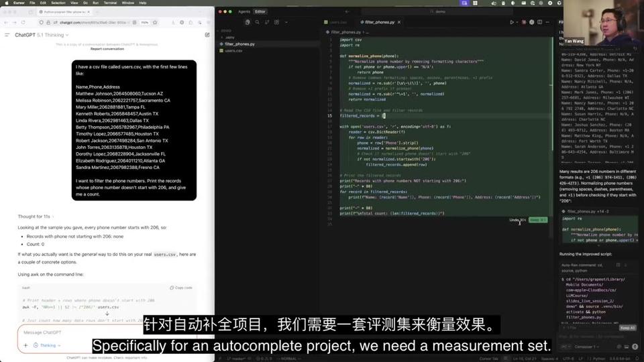644x362 pixels.
Task: Click the Undo button for the code change
Action: click(517, 220)
